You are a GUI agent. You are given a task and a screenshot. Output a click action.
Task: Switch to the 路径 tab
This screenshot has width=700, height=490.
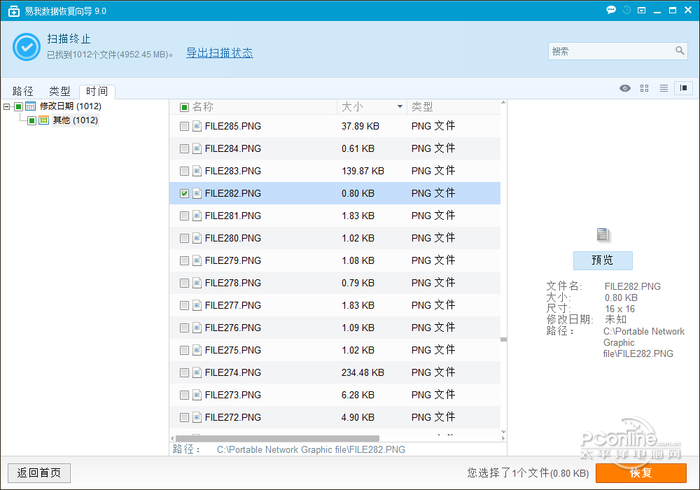(x=23, y=91)
